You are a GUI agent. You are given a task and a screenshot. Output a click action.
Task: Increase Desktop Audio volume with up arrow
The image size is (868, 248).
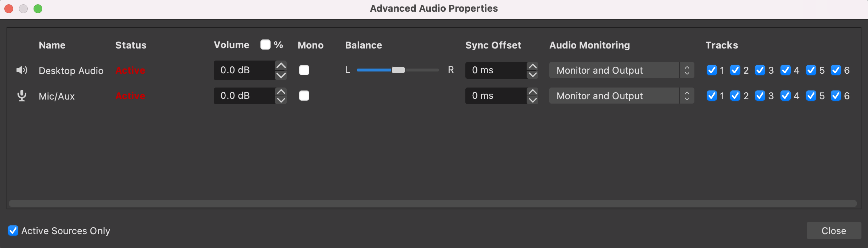(281, 66)
